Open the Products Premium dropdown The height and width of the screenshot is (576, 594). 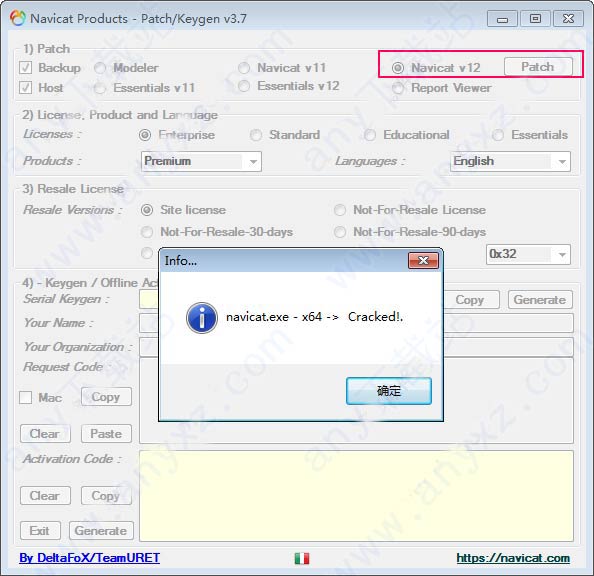click(201, 161)
